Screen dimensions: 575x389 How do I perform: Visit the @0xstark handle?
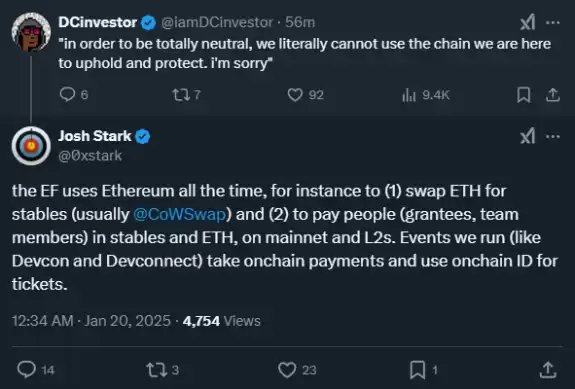(90, 156)
